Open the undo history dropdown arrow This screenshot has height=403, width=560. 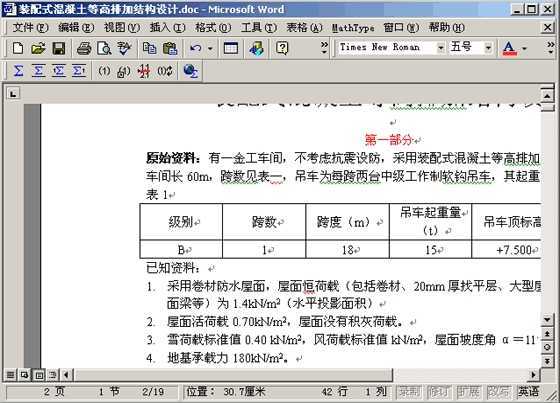(x=210, y=48)
